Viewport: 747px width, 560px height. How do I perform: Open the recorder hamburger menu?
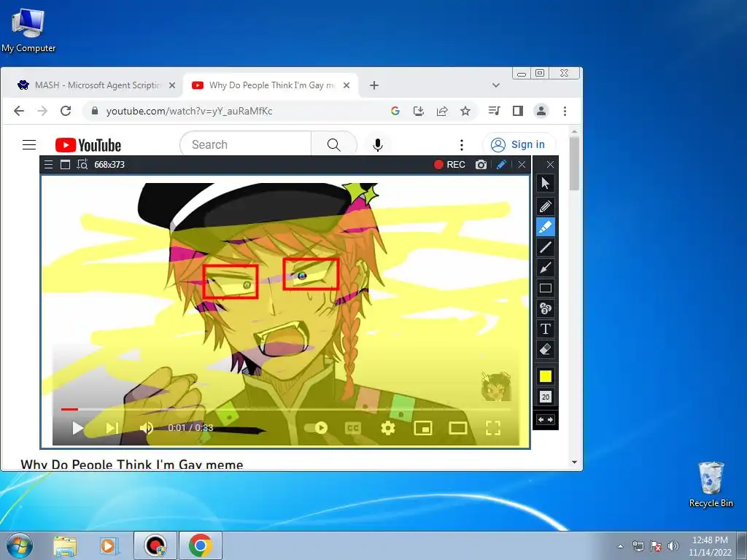click(x=48, y=165)
